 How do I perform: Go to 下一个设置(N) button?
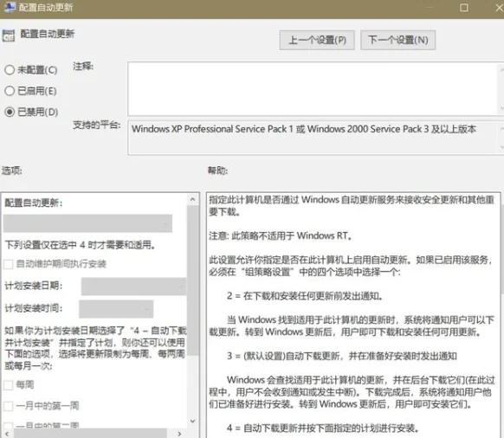pyautogui.click(x=398, y=40)
